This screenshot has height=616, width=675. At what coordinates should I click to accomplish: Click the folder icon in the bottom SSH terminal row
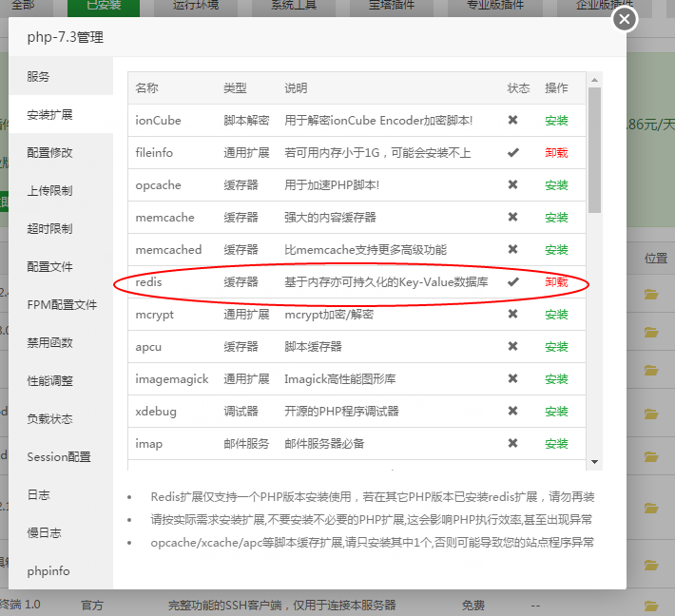pyautogui.click(x=651, y=606)
